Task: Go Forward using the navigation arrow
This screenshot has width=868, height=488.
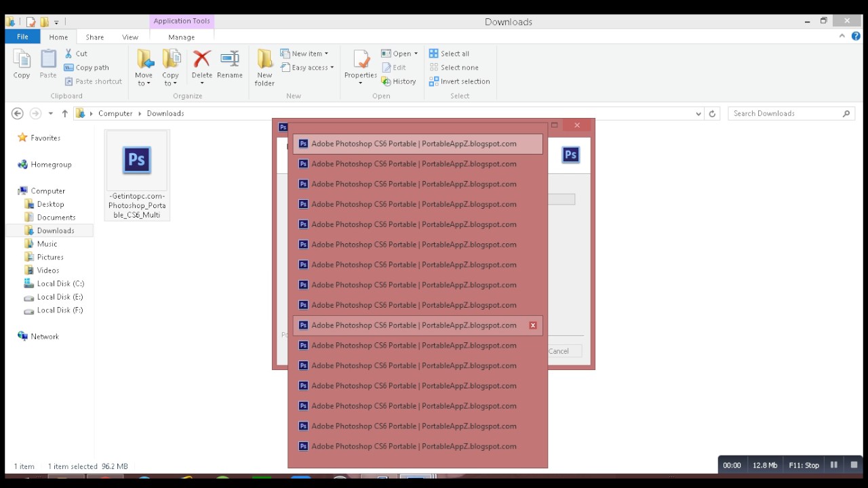Action: (35, 114)
